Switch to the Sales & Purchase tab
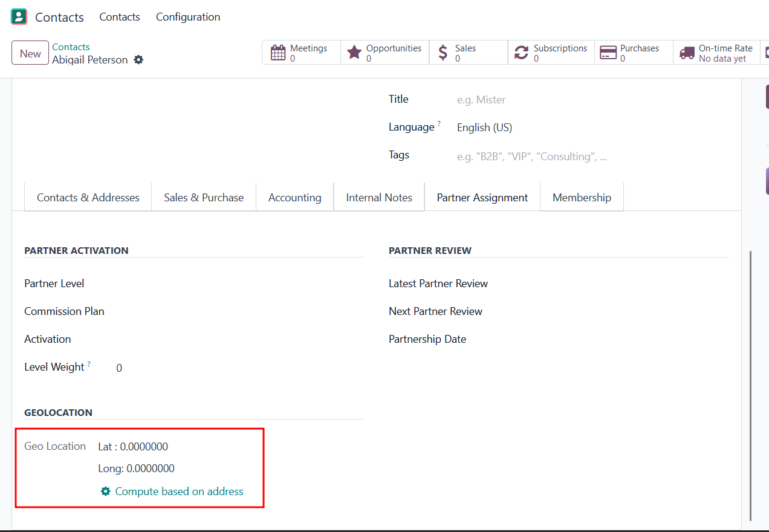769x532 pixels. 204,198
